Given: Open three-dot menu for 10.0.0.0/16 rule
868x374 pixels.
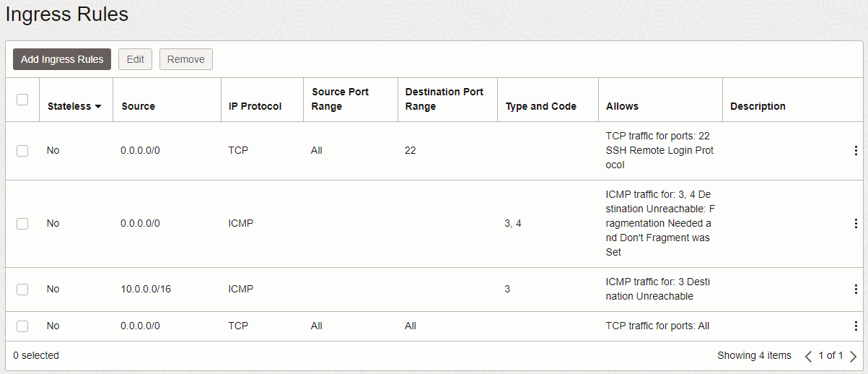Looking at the screenshot, I should 856,290.
